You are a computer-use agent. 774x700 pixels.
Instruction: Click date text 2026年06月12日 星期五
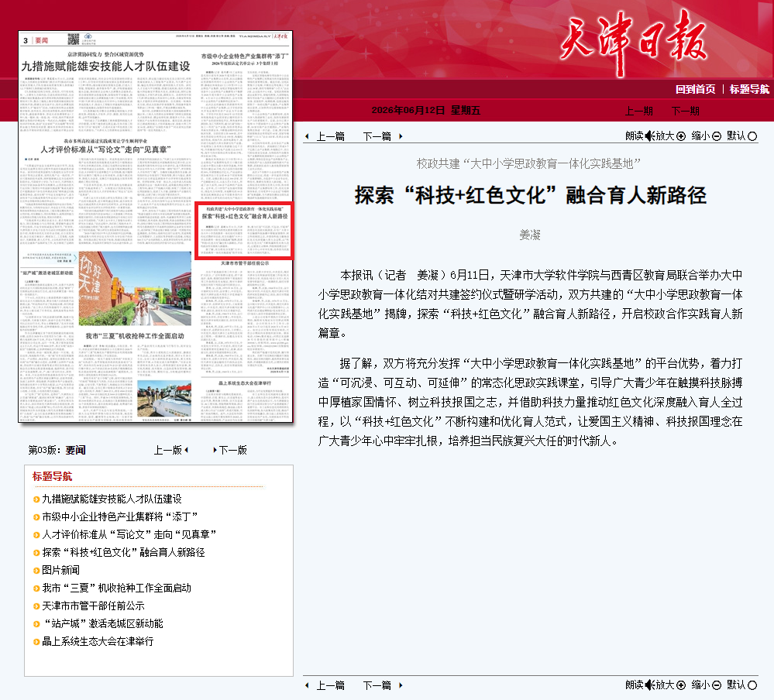pyautogui.click(x=426, y=110)
